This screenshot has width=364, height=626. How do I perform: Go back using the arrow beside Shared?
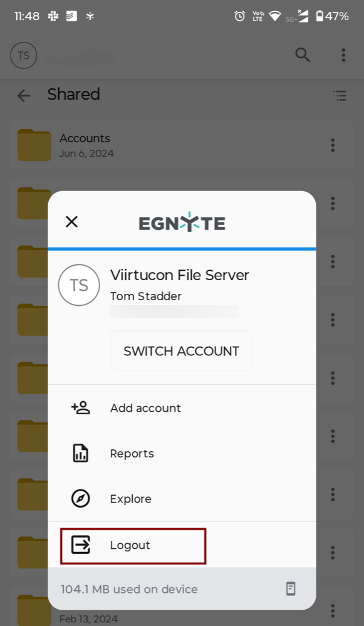(24, 95)
